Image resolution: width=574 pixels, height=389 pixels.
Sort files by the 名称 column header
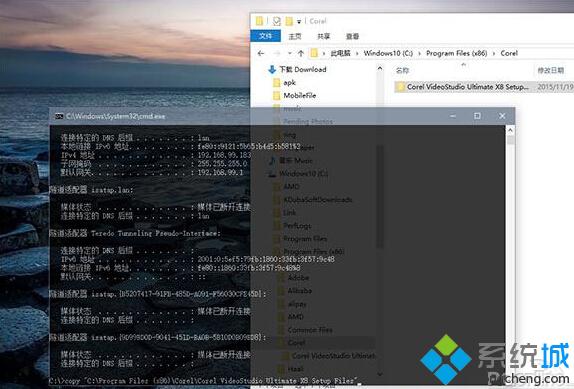[x=402, y=71]
